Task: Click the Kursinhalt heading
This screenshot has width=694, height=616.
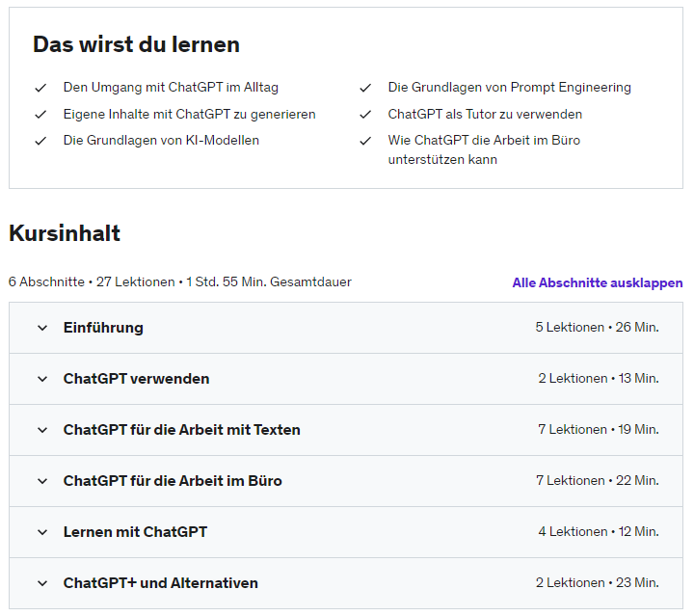Action: (65, 233)
